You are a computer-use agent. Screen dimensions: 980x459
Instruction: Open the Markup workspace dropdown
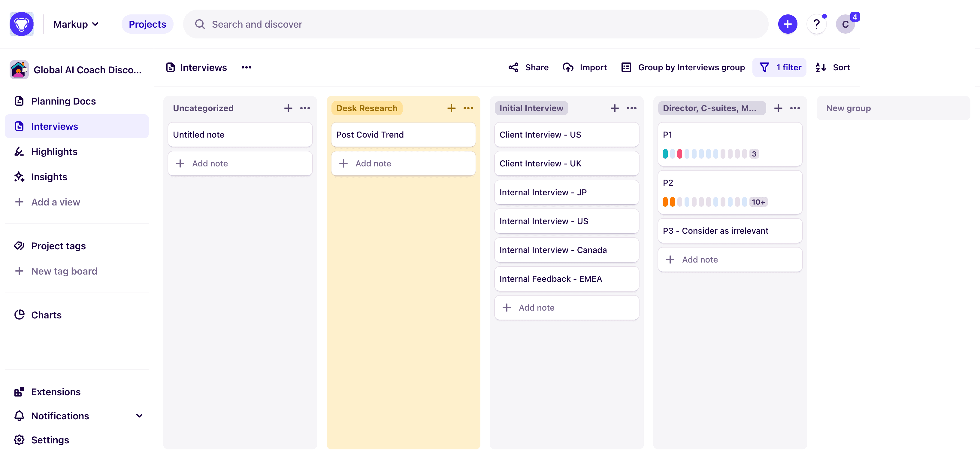click(x=76, y=24)
